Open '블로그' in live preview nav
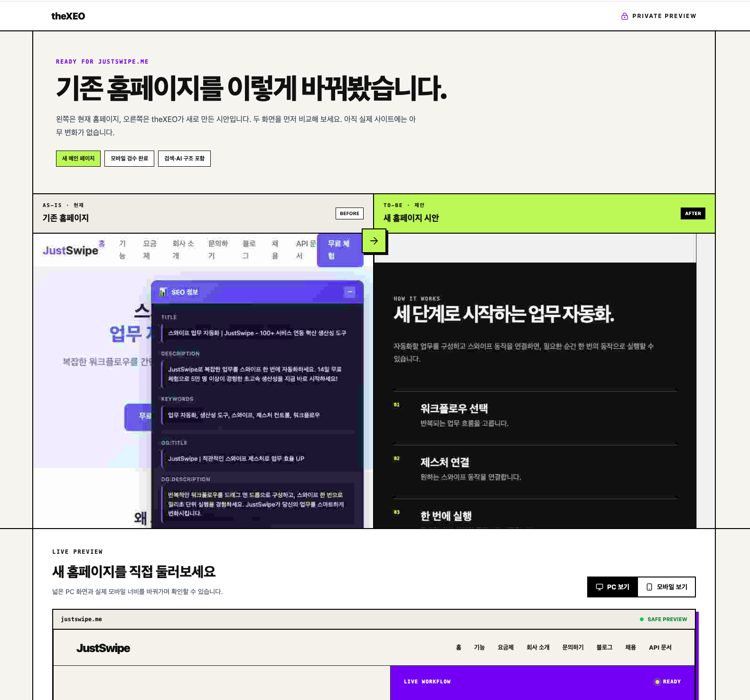This screenshot has height=700, width=750. click(x=604, y=647)
